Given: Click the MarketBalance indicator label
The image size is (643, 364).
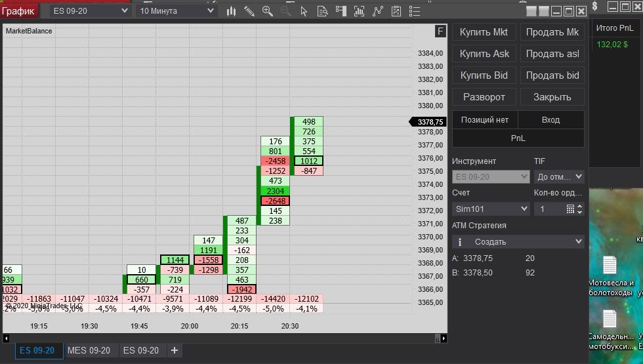Looking at the screenshot, I should tap(29, 31).
